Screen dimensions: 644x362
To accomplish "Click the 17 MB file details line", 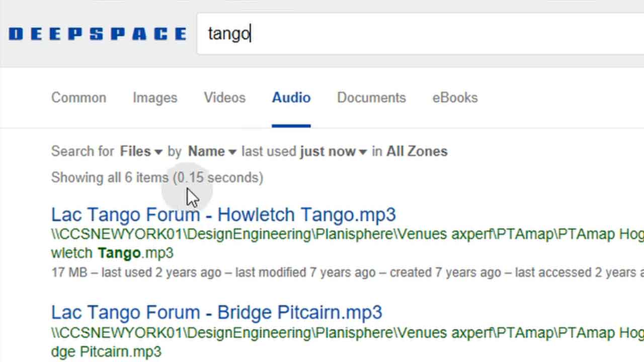I will click(348, 273).
